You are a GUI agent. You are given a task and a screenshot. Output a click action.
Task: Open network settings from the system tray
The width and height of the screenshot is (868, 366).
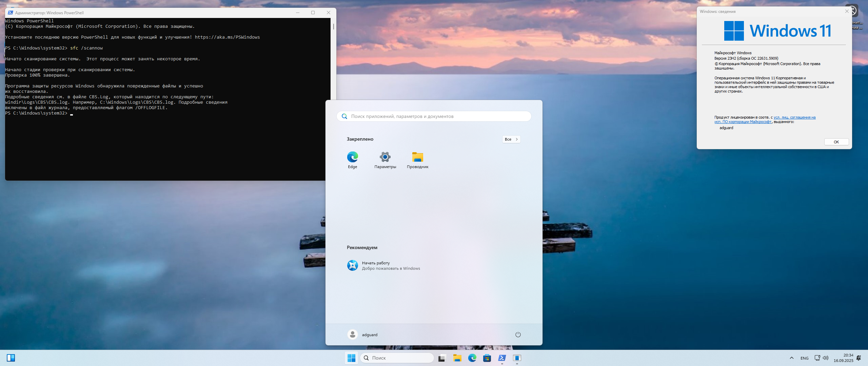pos(817,358)
